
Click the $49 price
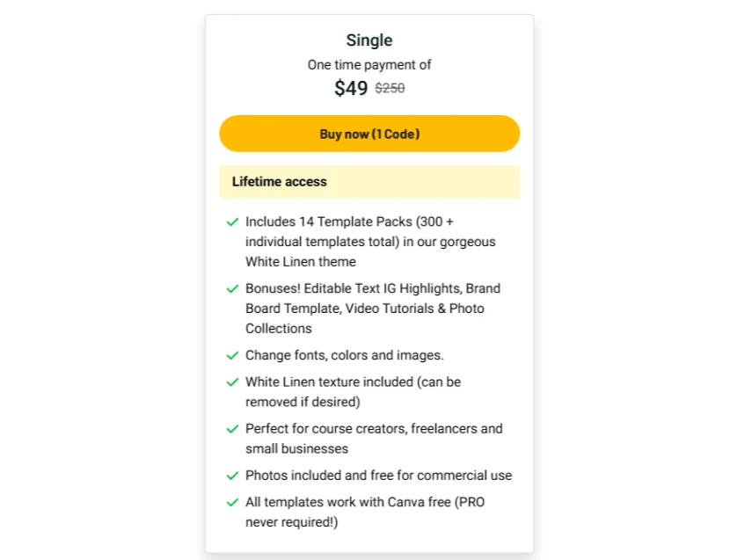351,88
